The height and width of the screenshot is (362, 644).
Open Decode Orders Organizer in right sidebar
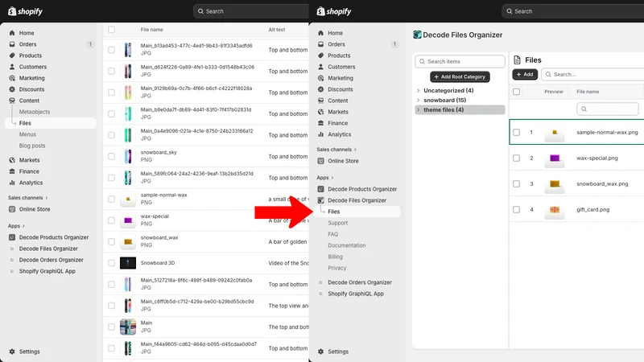pyautogui.click(x=360, y=282)
